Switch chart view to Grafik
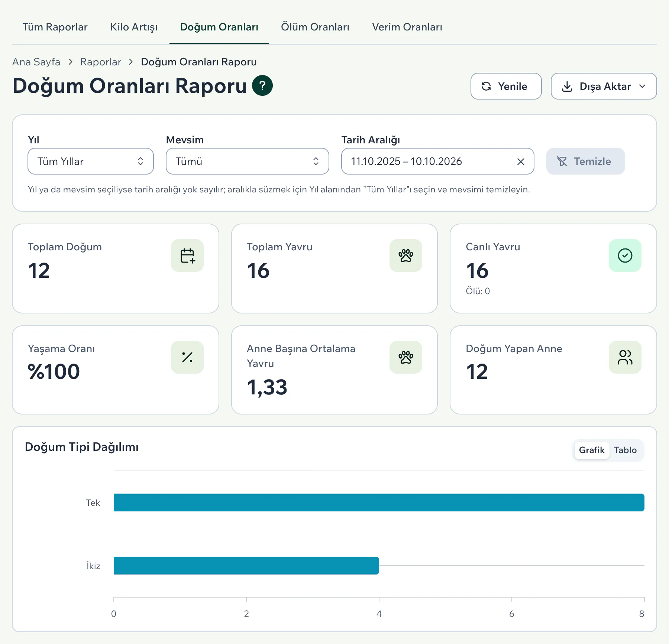669x644 pixels. click(592, 450)
